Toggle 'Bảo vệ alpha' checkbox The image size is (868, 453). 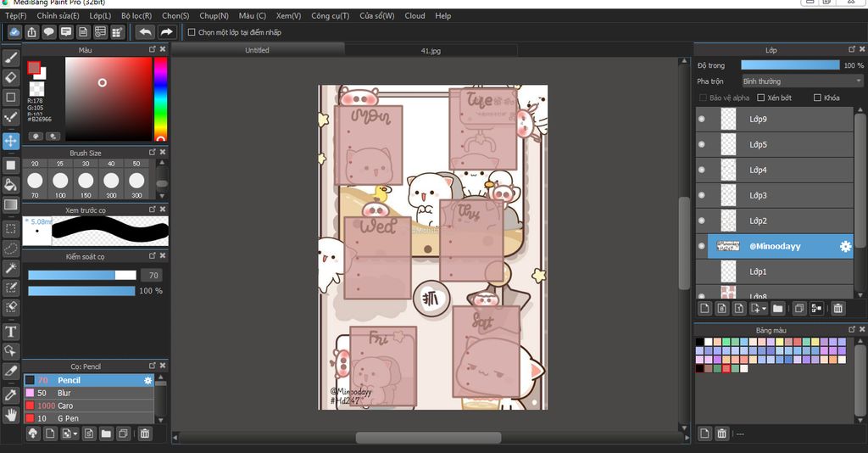703,98
